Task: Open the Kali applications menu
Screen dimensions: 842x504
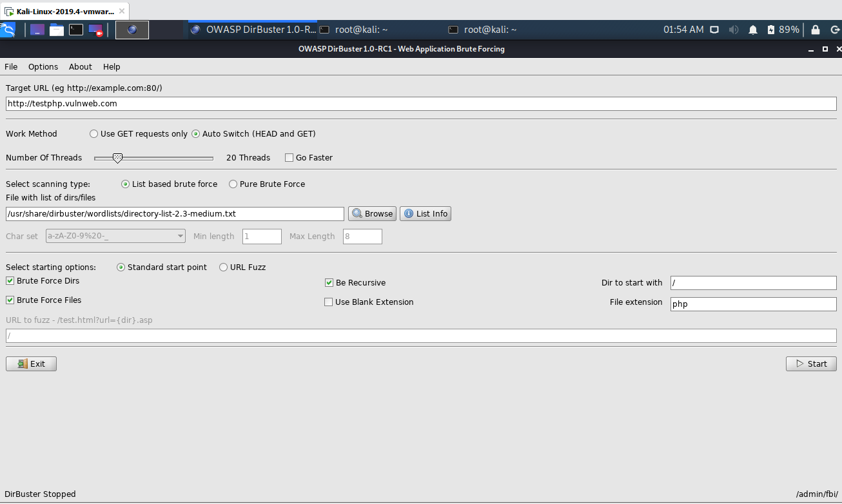Action: pyautogui.click(x=8, y=30)
